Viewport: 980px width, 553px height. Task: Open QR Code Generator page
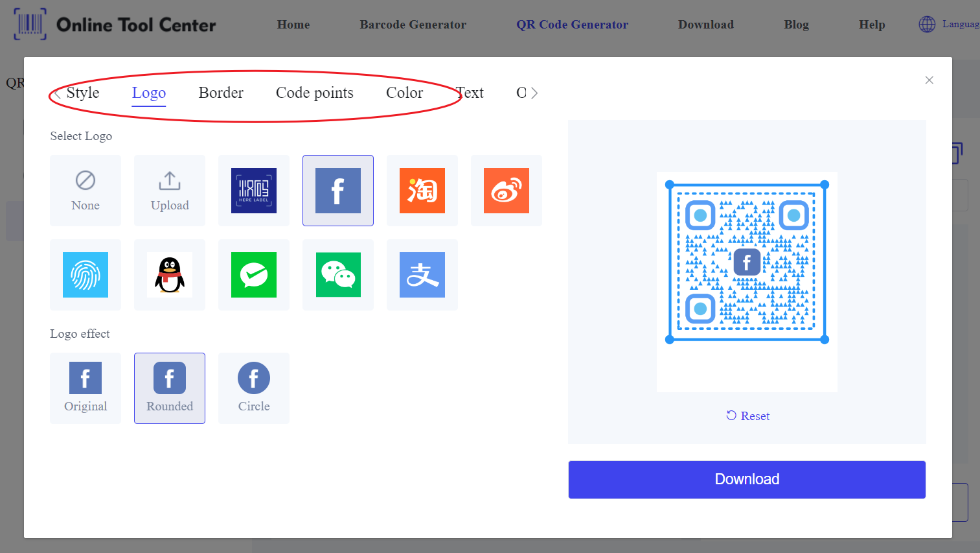(573, 25)
